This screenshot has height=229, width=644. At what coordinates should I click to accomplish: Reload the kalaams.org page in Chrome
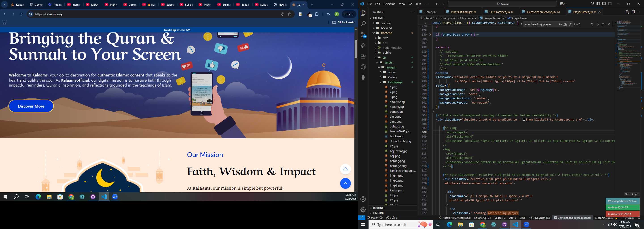pos(21,14)
